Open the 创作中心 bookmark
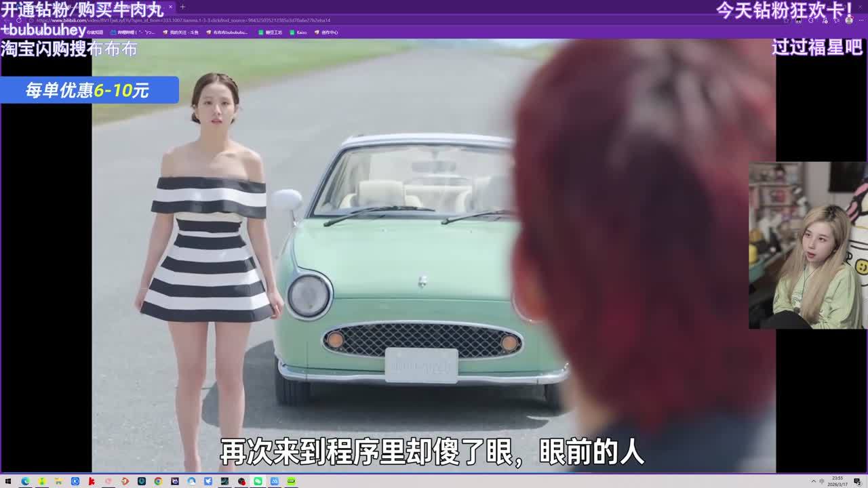 click(330, 32)
